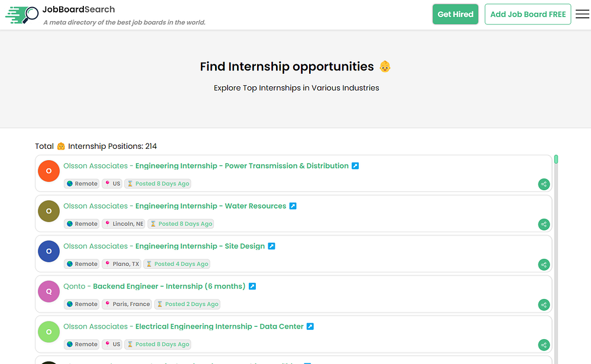Click the JobBoardSearch magnifier logo
The image size is (591, 364).
[x=22, y=15]
